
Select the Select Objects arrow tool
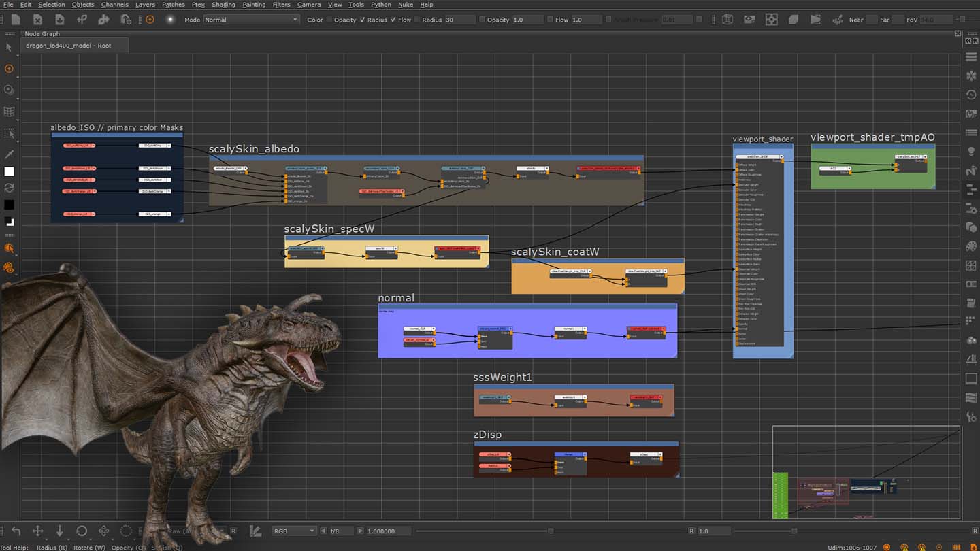[10, 46]
